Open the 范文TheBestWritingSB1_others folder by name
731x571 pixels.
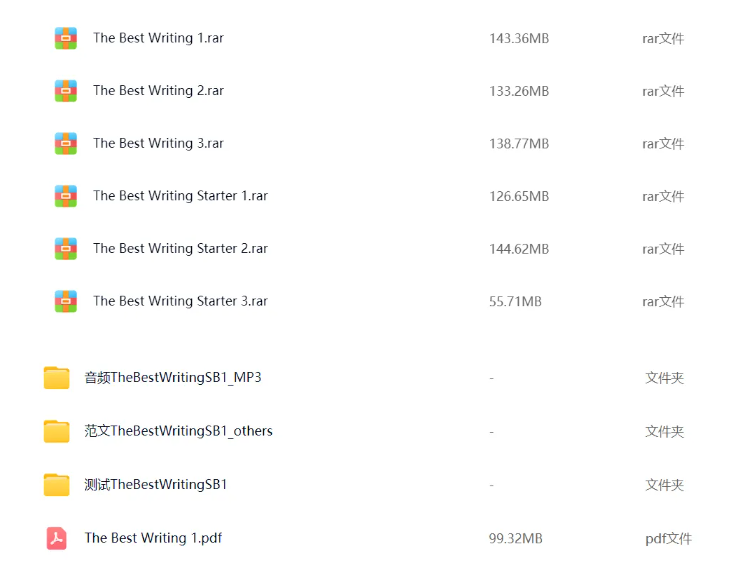178,431
